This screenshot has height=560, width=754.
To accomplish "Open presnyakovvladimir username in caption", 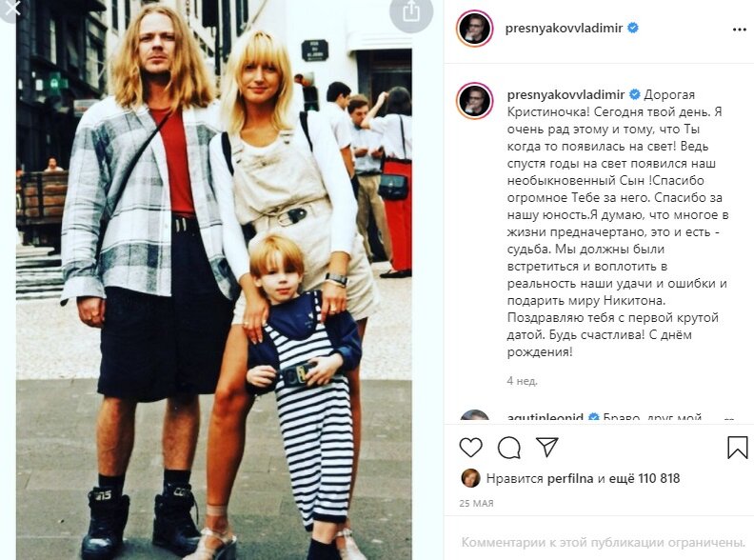I will point(565,95).
